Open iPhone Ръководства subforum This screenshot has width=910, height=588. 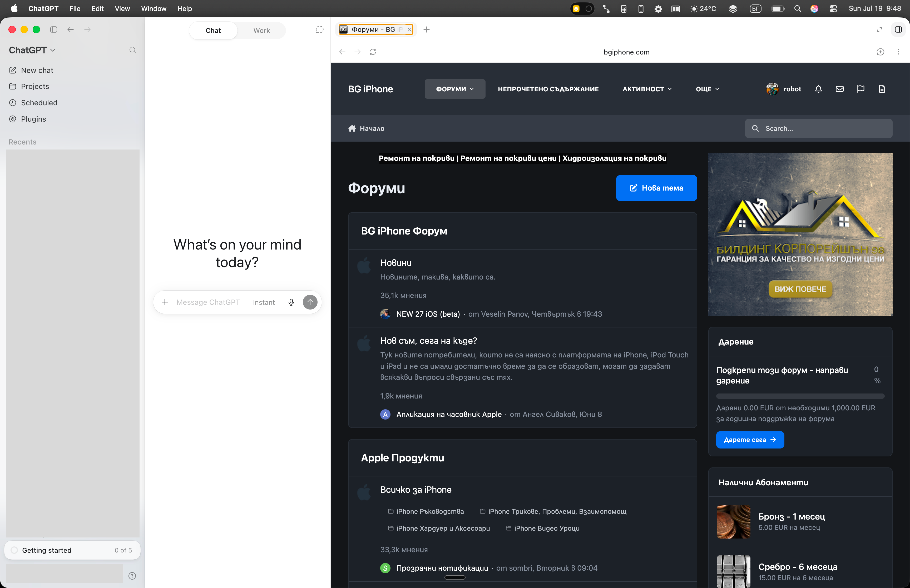point(430,511)
